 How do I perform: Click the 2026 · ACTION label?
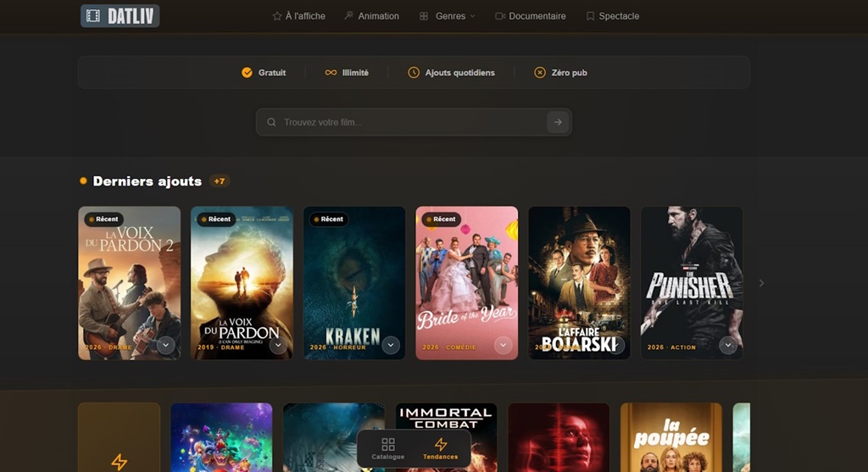coord(671,347)
